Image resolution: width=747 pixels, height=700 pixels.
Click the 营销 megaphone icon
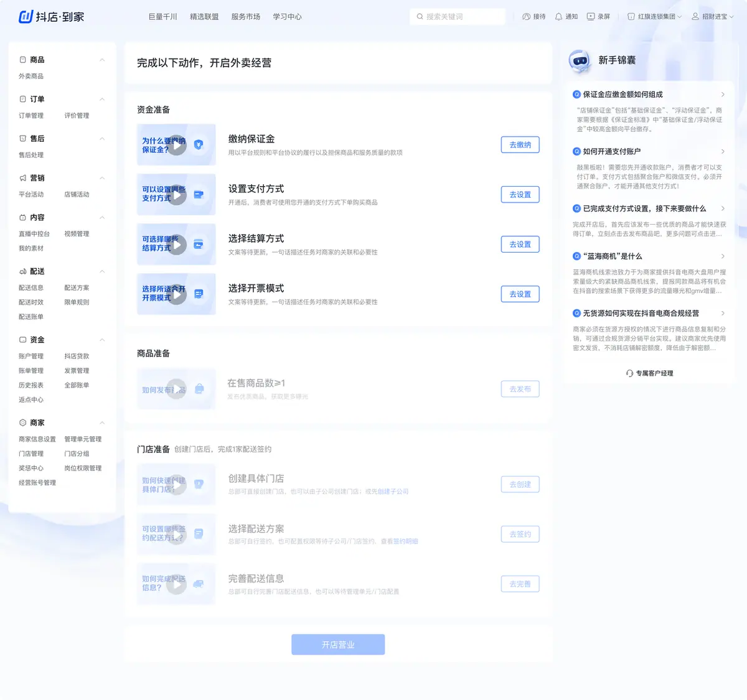pyautogui.click(x=22, y=178)
